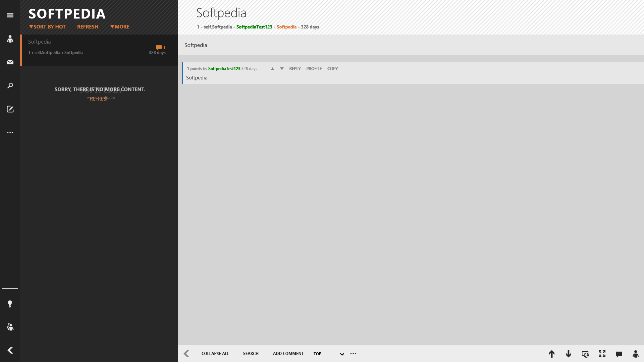This screenshot has height=362, width=644.
Task: Expand the More dropdown in header
Action: tap(120, 26)
